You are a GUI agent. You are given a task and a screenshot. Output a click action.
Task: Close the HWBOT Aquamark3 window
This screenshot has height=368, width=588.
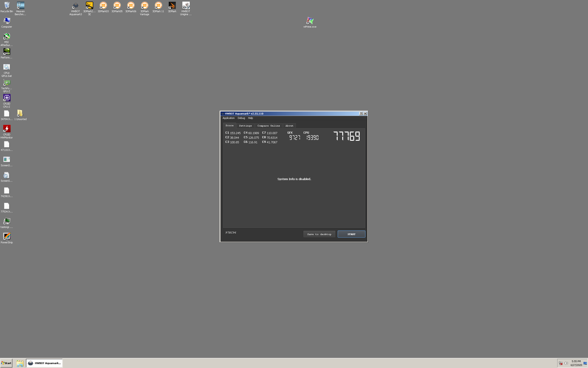pyautogui.click(x=365, y=114)
